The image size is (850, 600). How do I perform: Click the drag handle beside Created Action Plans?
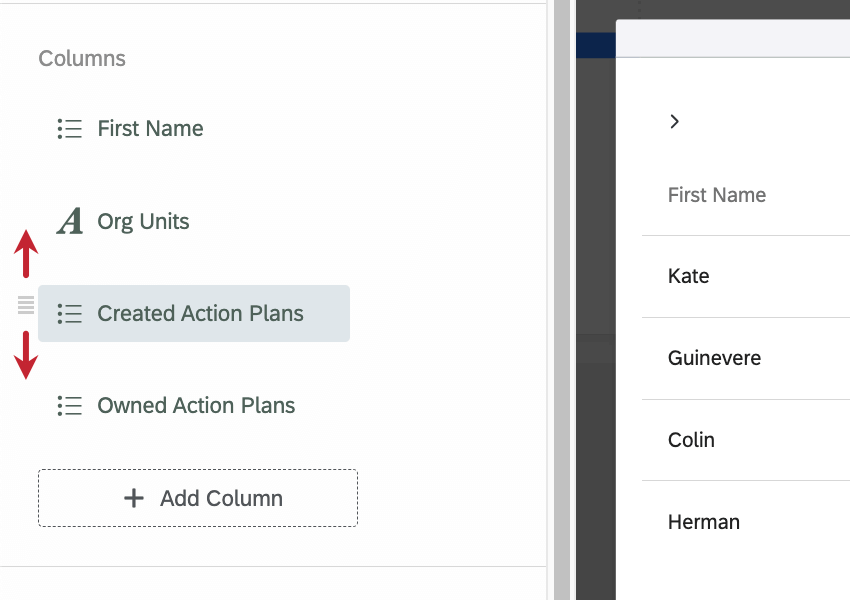coord(26,306)
